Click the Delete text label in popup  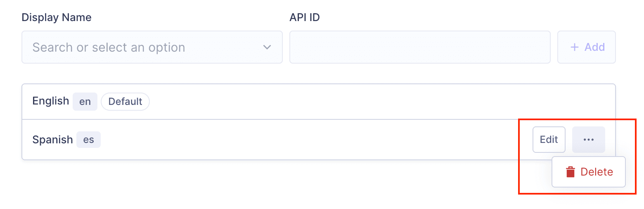(597, 172)
